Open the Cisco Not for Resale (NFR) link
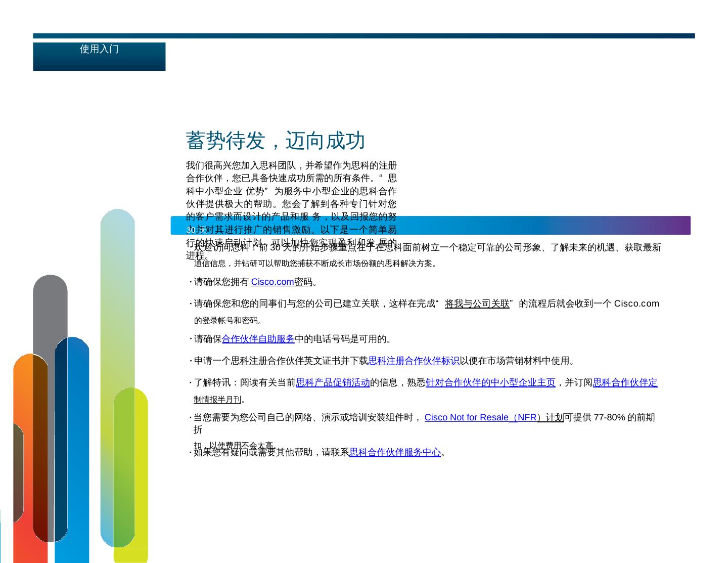 [493, 417]
